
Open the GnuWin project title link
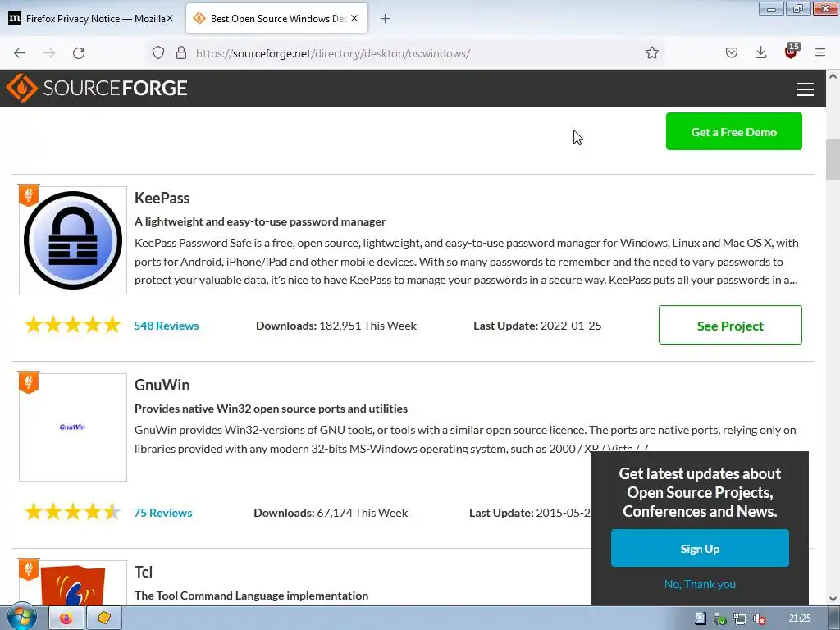click(x=162, y=385)
